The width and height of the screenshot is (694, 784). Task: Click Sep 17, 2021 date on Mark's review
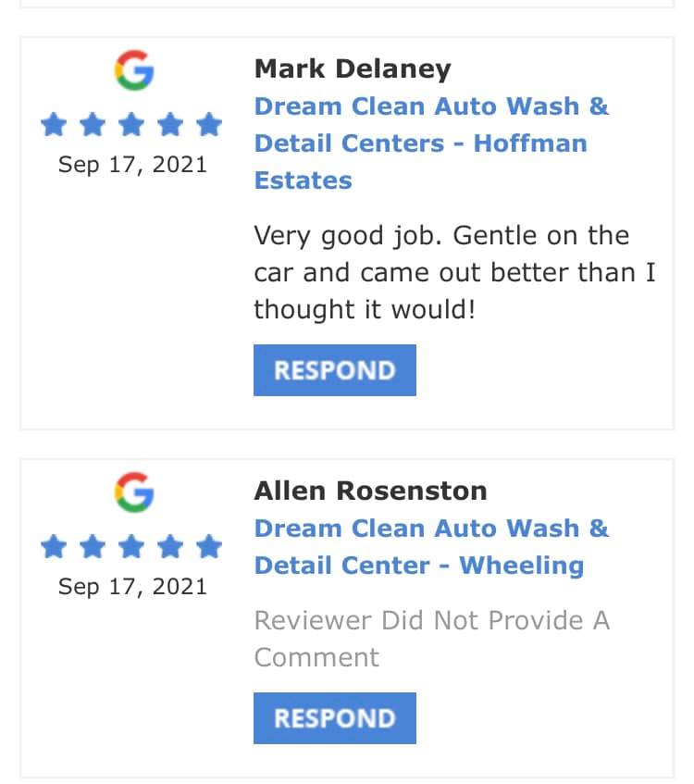(132, 165)
